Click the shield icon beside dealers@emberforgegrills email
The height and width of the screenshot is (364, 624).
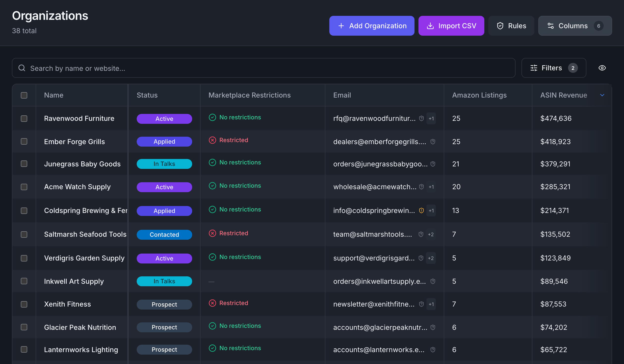[x=433, y=142]
